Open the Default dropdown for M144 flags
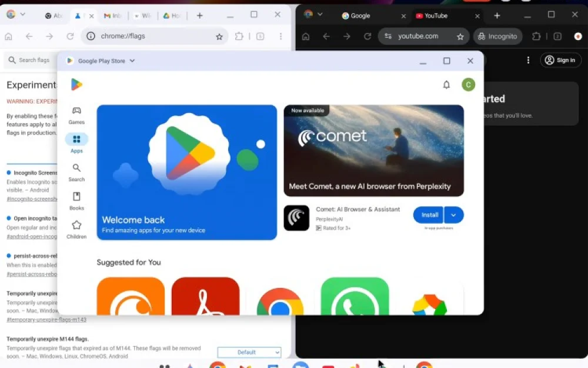This screenshot has height=368, width=588. pos(249,352)
